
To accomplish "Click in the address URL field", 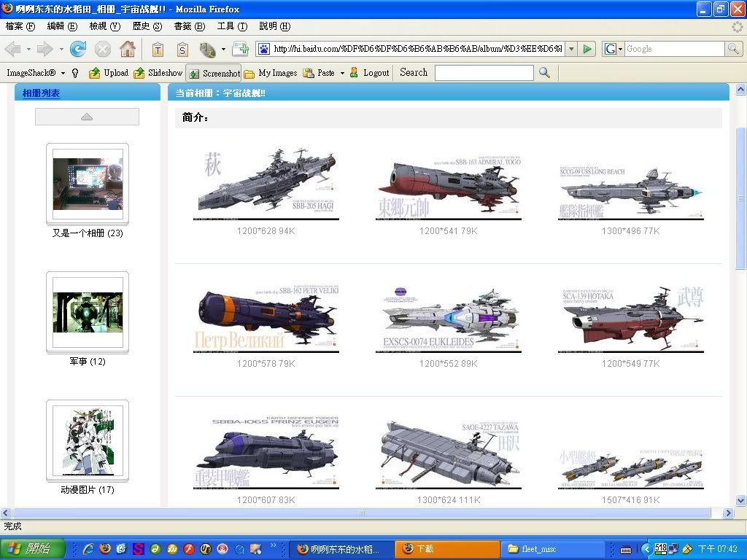I will pyautogui.click(x=418, y=49).
